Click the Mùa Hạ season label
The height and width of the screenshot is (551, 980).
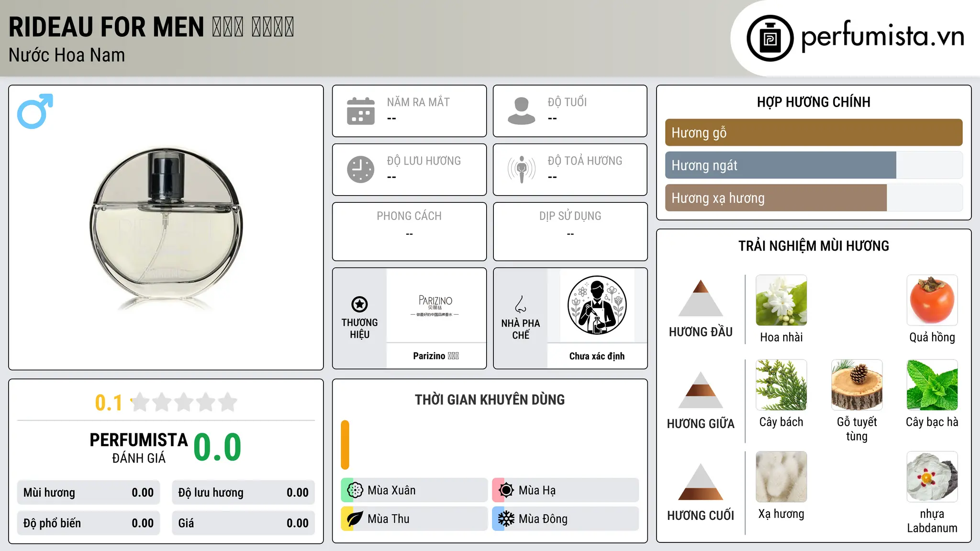click(537, 490)
